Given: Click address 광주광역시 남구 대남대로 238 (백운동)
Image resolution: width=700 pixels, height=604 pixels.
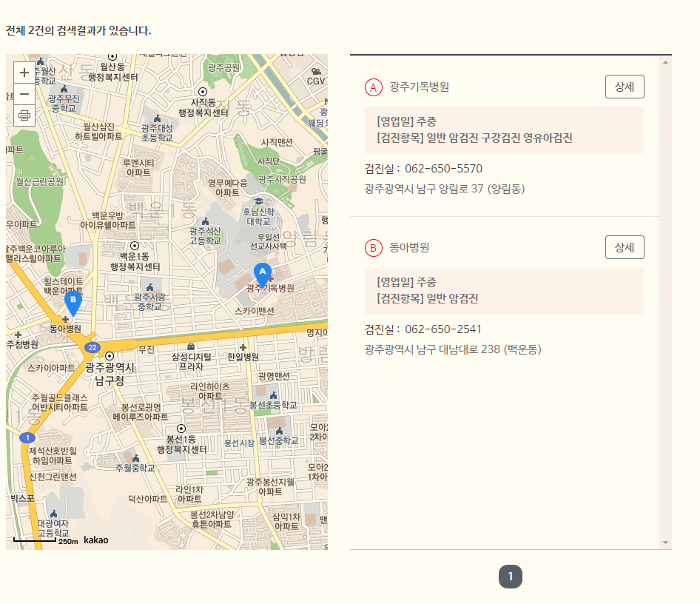Looking at the screenshot, I should [453, 349].
